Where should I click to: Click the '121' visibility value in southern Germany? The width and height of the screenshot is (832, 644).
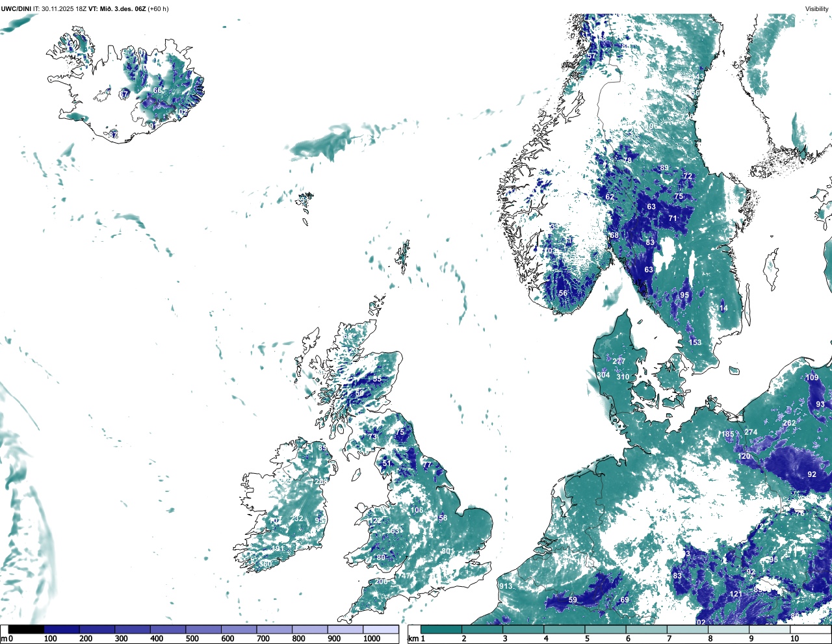point(736,594)
